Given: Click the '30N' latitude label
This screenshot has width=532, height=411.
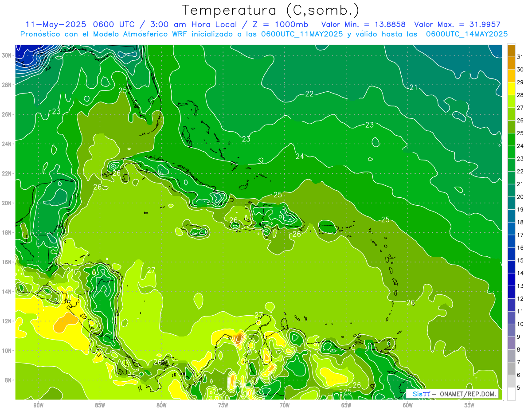Looking at the screenshot, I should click(7, 55).
